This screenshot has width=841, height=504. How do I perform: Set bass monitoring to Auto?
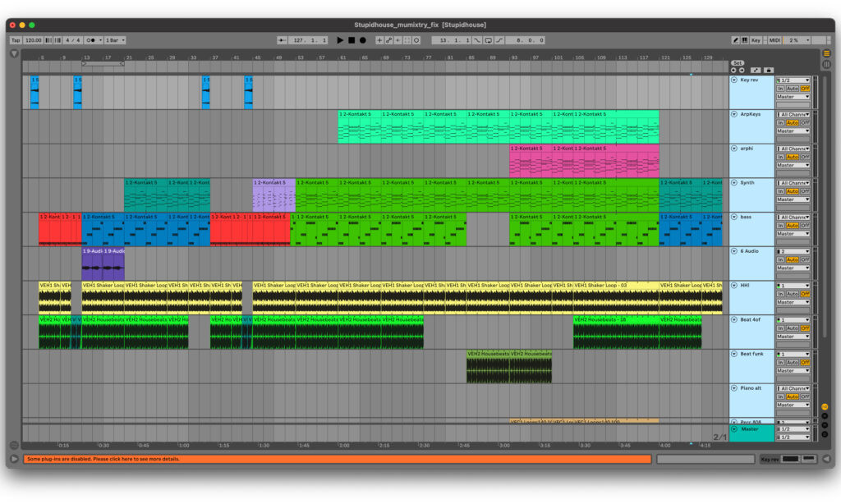pos(793,226)
